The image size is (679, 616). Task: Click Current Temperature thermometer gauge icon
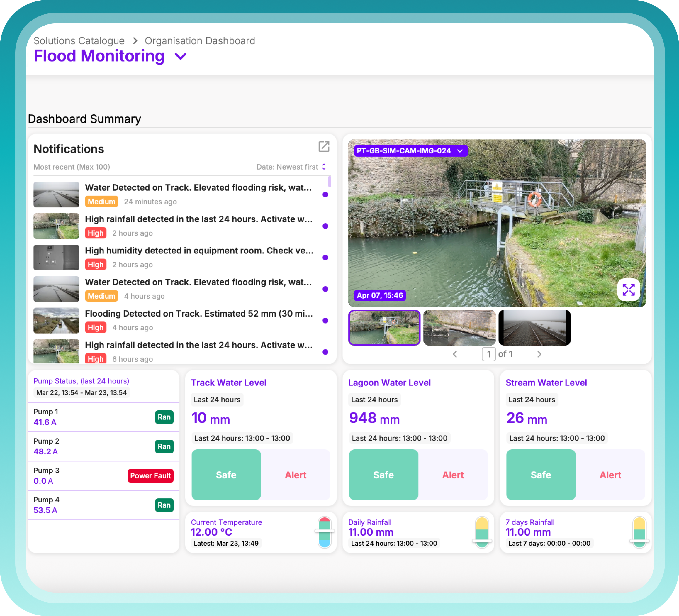(324, 532)
